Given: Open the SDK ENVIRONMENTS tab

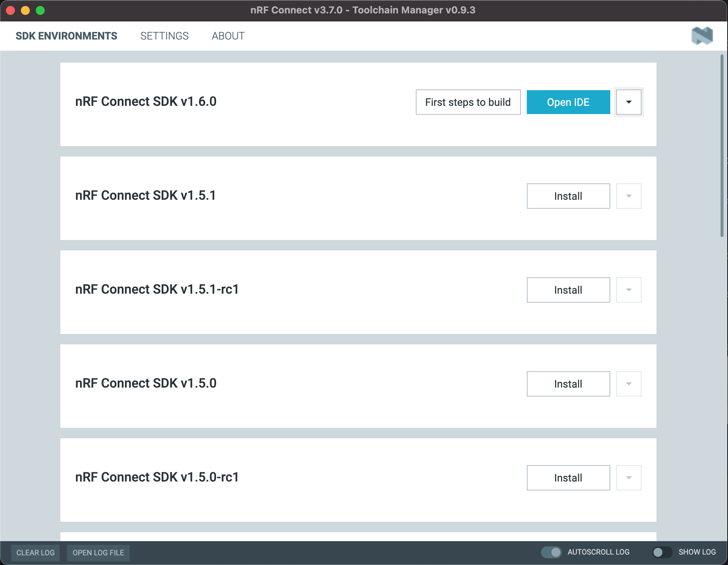Looking at the screenshot, I should 66,36.
